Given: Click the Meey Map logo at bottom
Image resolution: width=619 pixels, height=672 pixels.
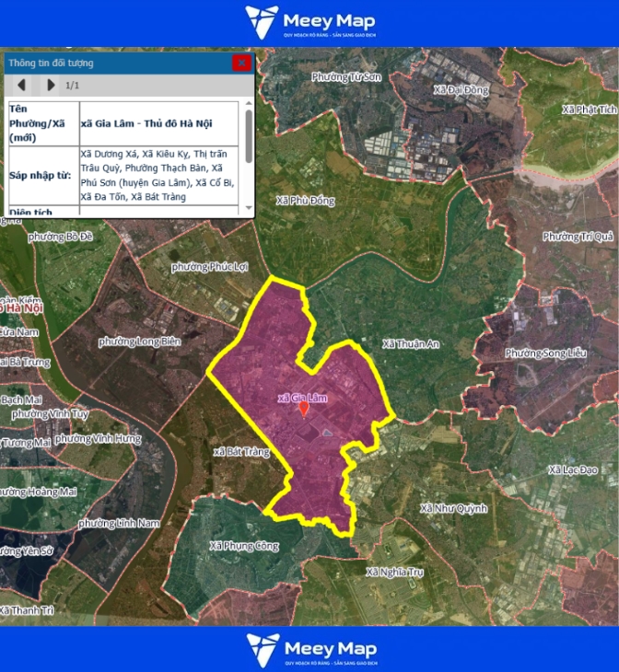Looking at the screenshot, I should 309,650.
